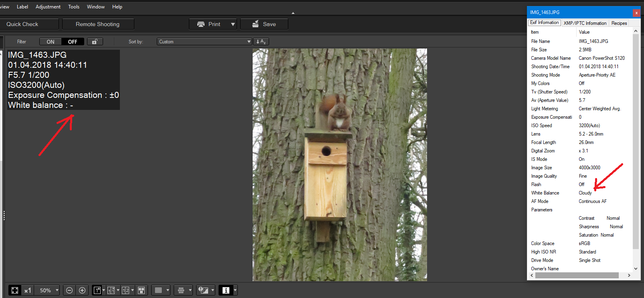
Task: Switch to XMP/IPTC Information tab
Action: coord(585,23)
